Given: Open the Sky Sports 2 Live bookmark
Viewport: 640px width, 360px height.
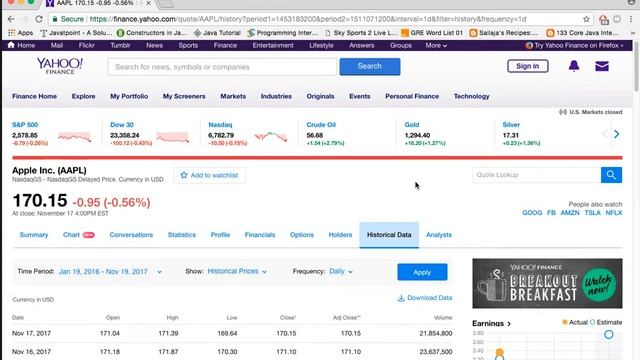Looking at the screenshot, I should pos(361,33).
